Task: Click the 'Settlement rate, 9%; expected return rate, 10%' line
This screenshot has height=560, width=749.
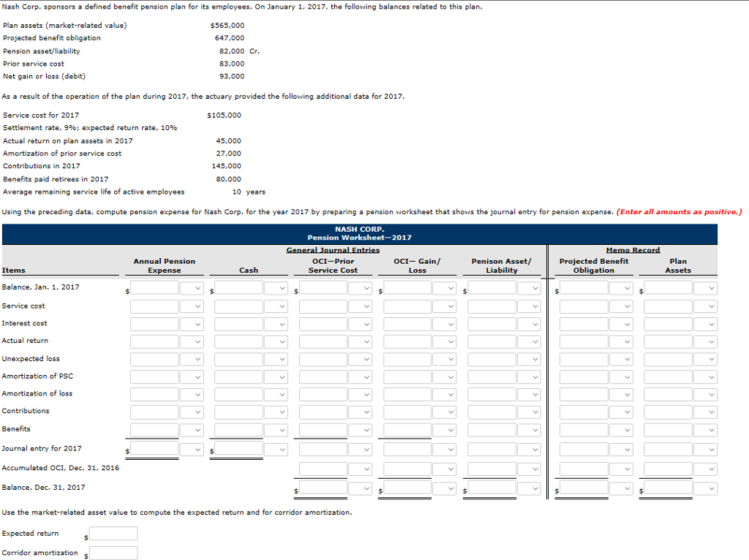Action: tap(90, 127)
